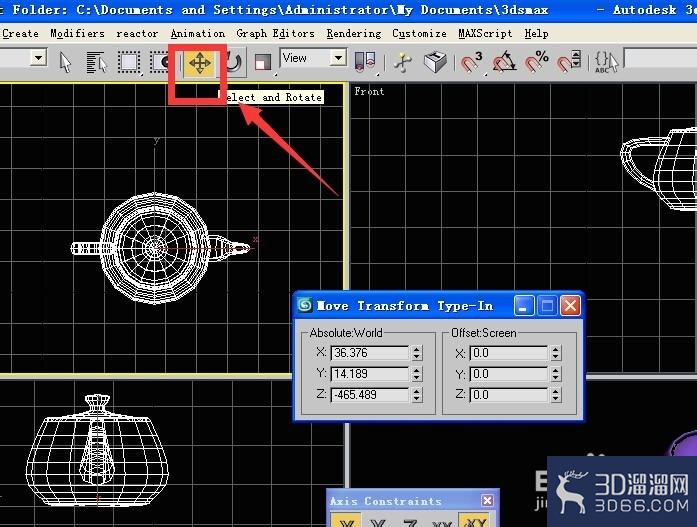Open the Graph Editors menu
This screenshot has width=697, height=527.
pyautogui.click(x=275, y=34)
